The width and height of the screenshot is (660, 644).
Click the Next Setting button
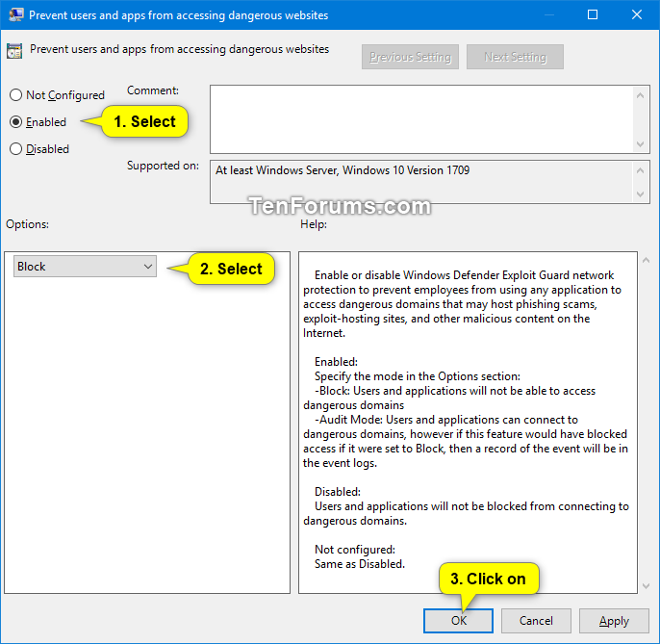click(515, 57)
